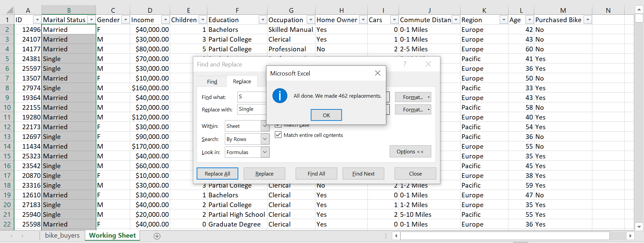
Task: Open the Marital Status filter dropdown
Action: 91,20
